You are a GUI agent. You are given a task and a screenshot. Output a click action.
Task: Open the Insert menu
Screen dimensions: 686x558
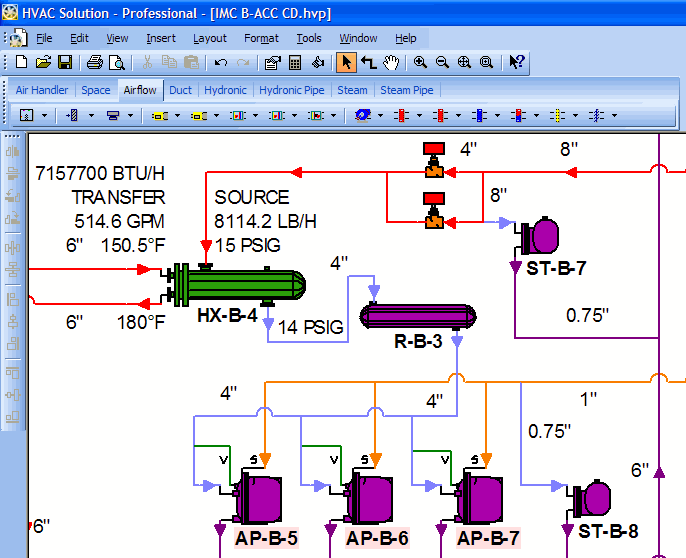[160, 38]
